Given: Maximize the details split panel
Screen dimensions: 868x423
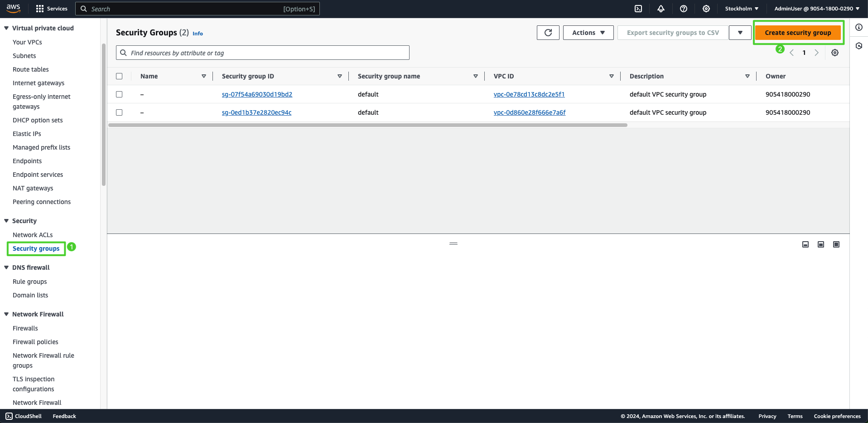Looking at the screenshot, I should 836,244.
